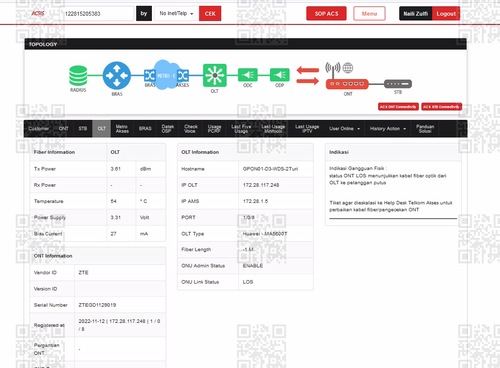
Task: Click the ONU Link Status LOS value
Action: coord(248,282)
